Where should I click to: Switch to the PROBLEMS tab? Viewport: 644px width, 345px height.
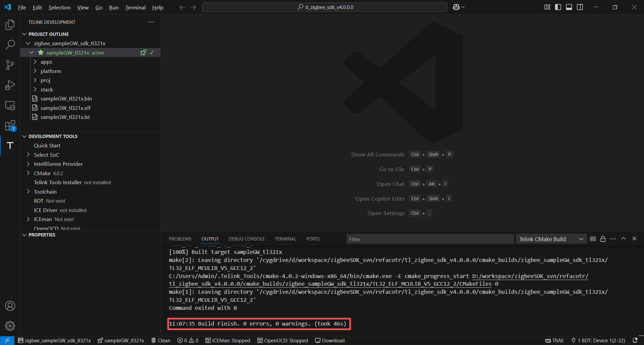point(180,239)
